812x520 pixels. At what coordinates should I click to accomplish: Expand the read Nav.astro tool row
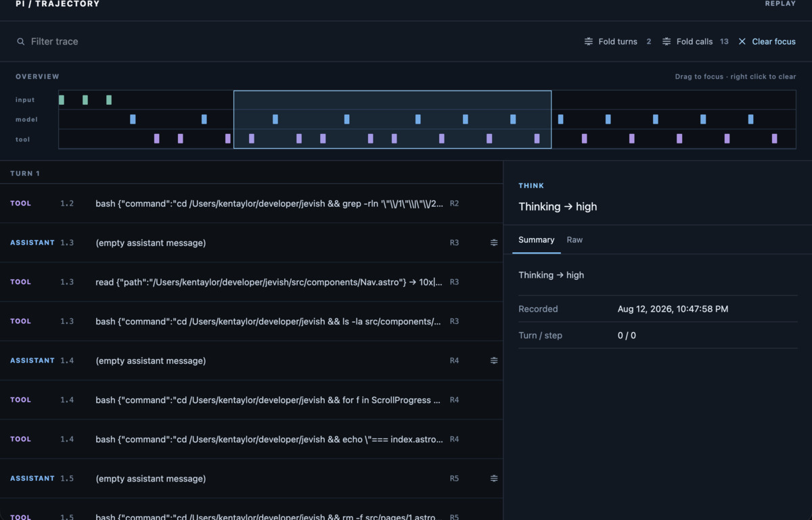(252, 282)
